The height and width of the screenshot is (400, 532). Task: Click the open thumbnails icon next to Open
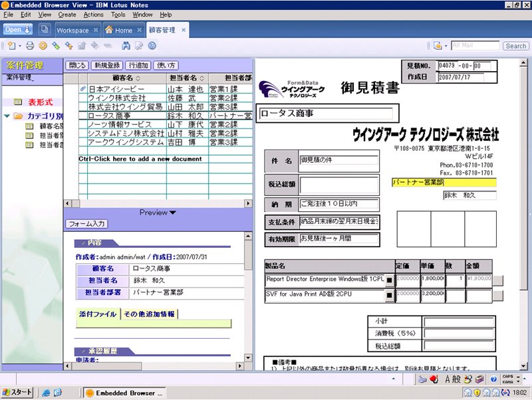45,29
